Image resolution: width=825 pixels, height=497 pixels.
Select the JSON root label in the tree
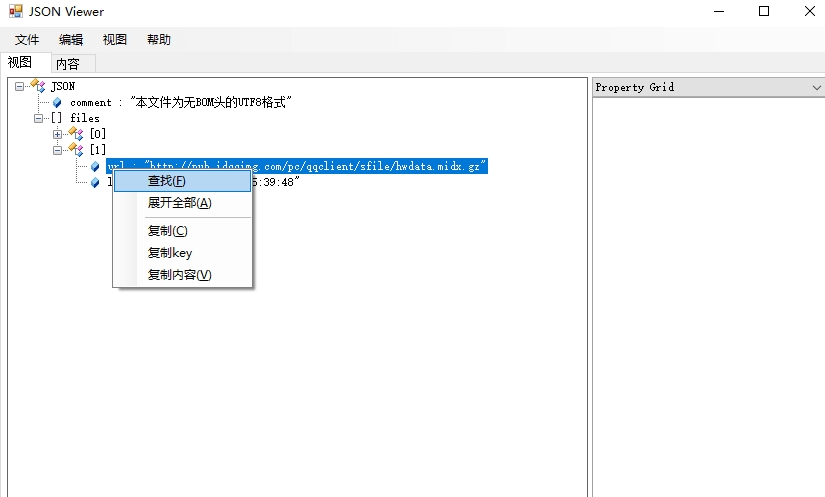click(63, 86)
